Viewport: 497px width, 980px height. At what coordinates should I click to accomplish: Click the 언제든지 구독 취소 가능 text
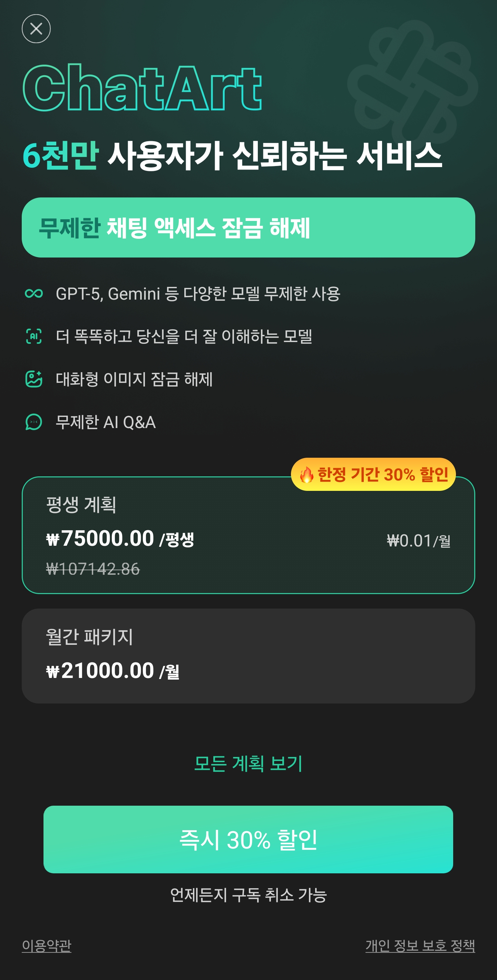248,895
